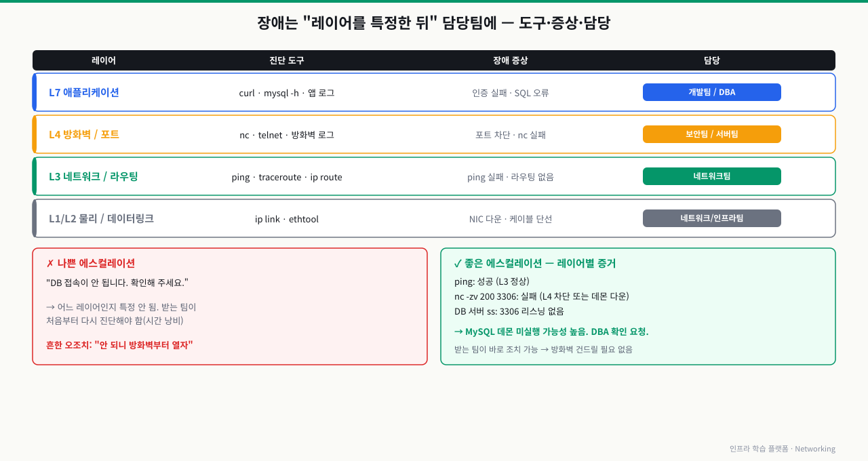This screenshot has width=868, height=461.
Task: Click the ✗ 나쁜 에스컬레이션 heading
Action: [x=90, y=263]
